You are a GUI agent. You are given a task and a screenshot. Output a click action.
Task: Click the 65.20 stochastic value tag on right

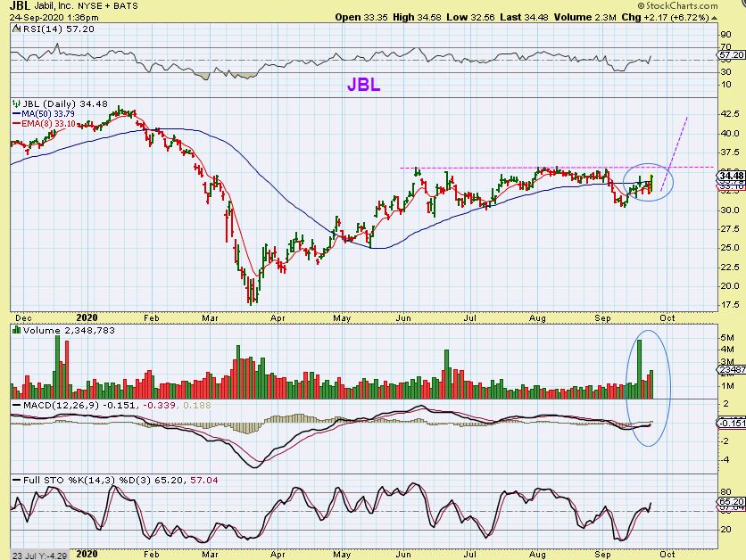[731, 502]
